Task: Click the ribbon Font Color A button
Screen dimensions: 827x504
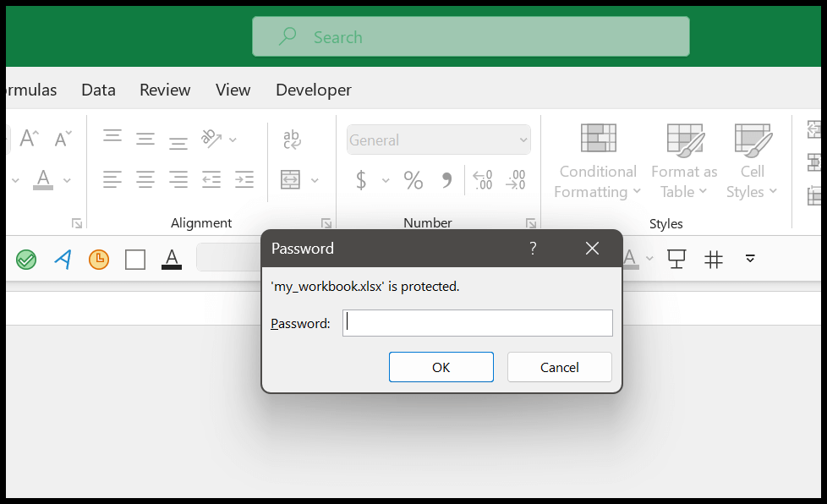Action: click(43, 180)
